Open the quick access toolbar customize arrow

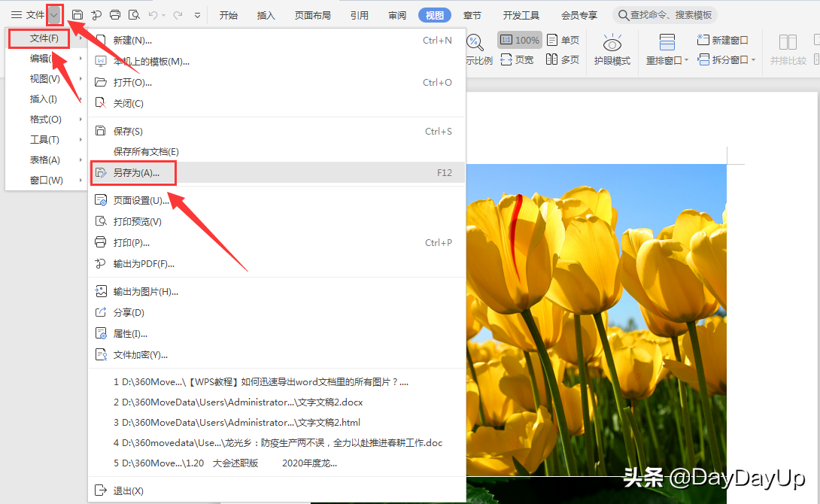click(197, 16)
